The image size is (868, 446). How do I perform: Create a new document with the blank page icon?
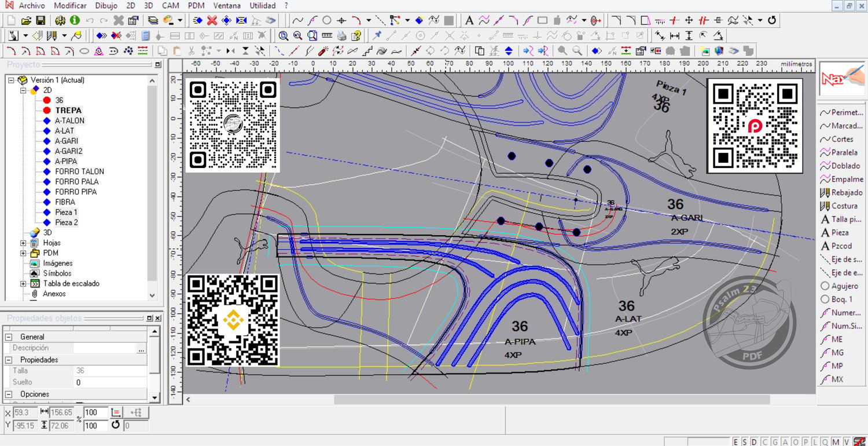pos(12,20)
